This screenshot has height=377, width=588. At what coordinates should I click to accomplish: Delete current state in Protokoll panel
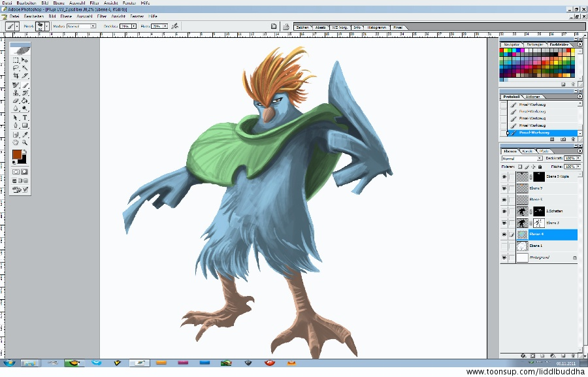tap(573, 139)
